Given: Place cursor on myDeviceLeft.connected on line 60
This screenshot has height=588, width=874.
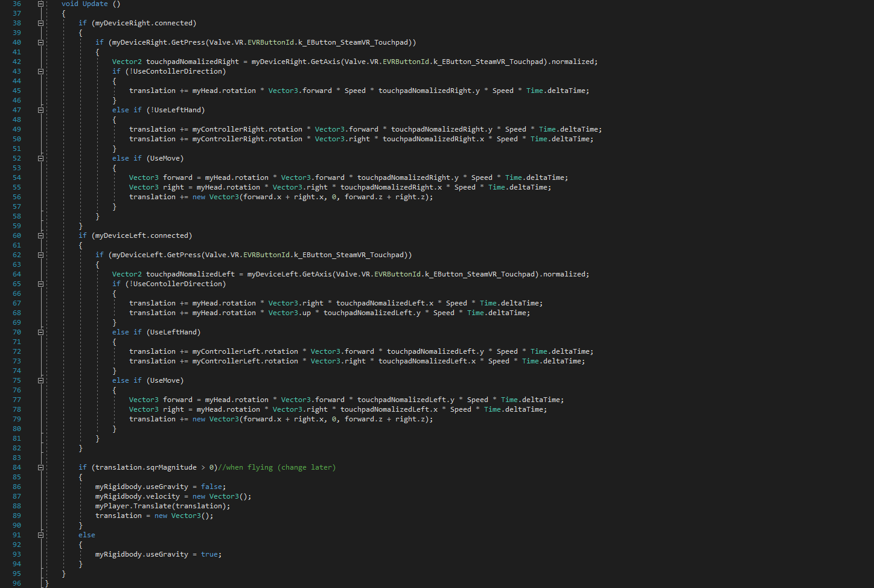Looking at the screenshot, I should point(142,235).
